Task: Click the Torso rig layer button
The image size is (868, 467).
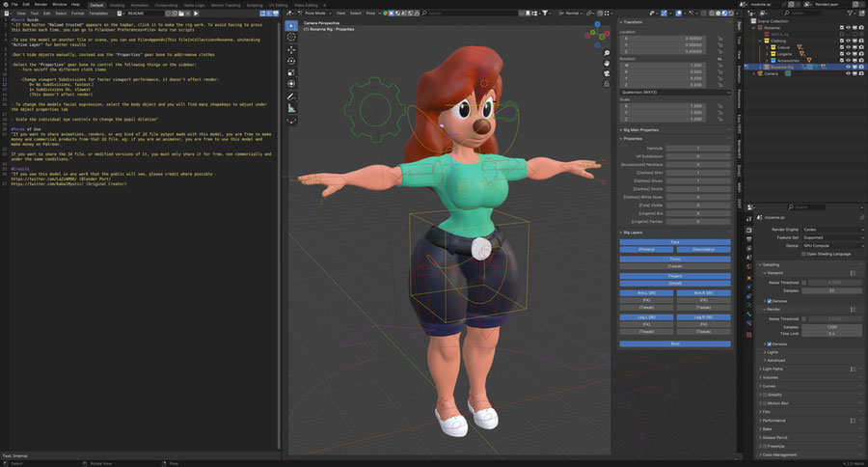Action: point(675,260)
